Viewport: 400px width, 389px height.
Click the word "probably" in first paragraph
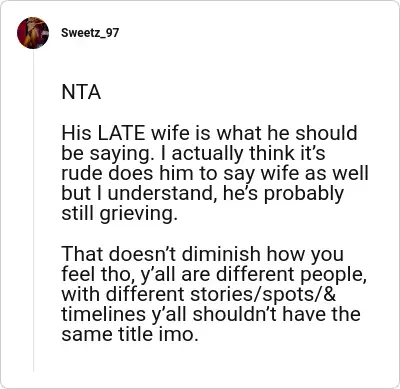303,194
